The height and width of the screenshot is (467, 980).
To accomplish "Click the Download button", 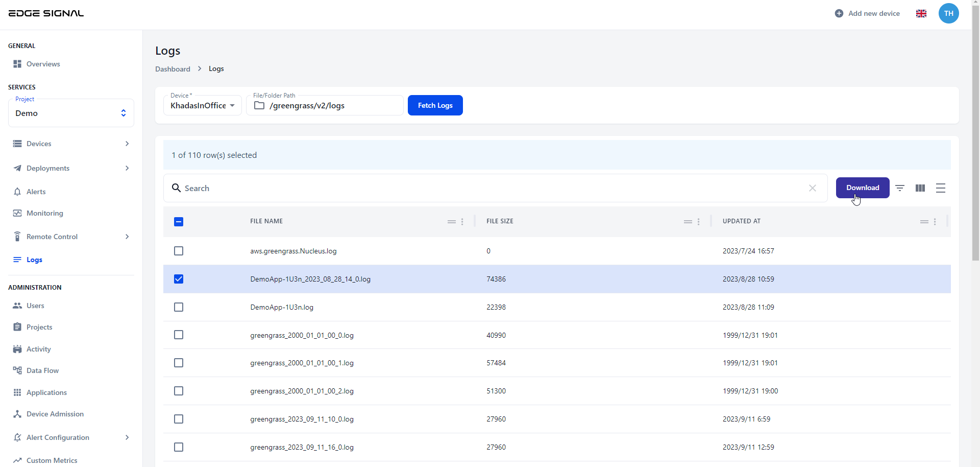I will click(862, 188).
